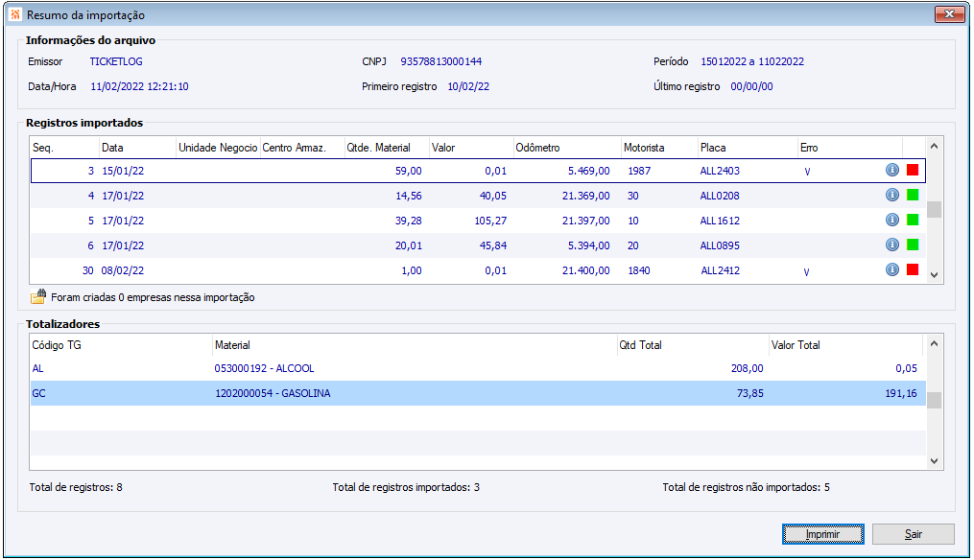Open details via info icon on row Seq 4
Image resolution: width=974 pixels, height=560 pixels.
click(892, 195)
